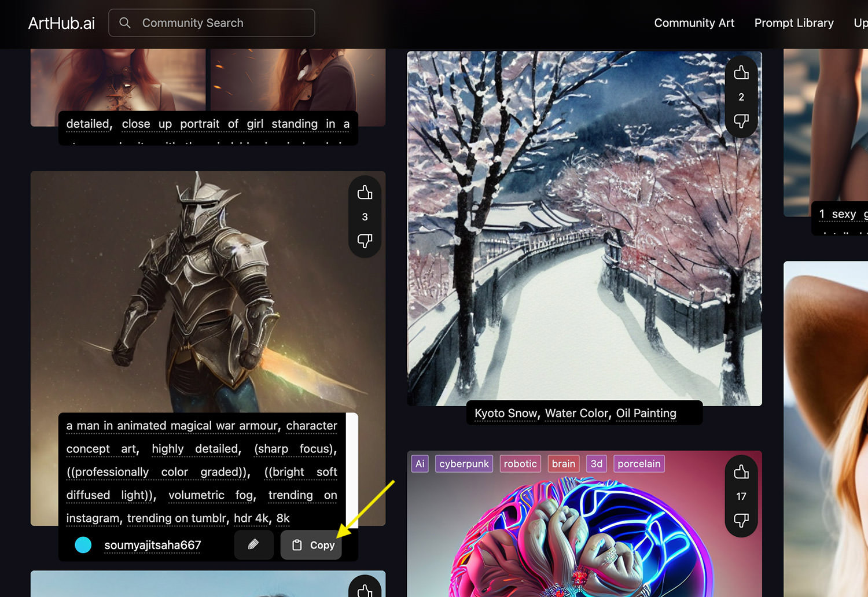Open soumyajitsaha667's profile link
The height and width of the screenshot is (597, 868).
click(153, 545)
